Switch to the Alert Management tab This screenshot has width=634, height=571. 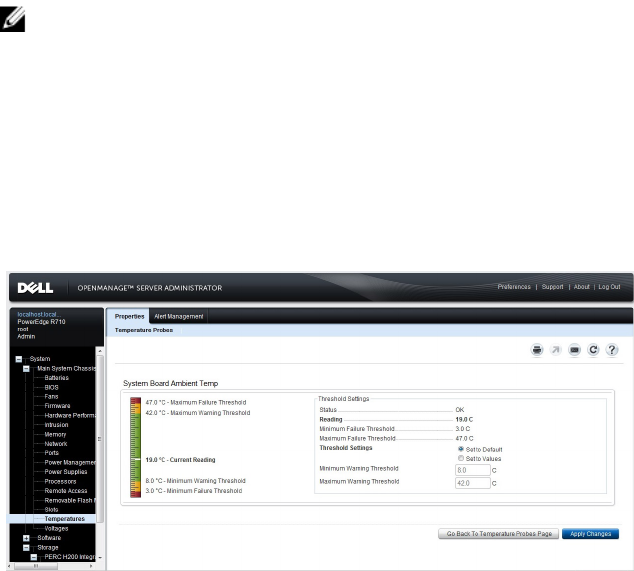(x=178, y=316)
